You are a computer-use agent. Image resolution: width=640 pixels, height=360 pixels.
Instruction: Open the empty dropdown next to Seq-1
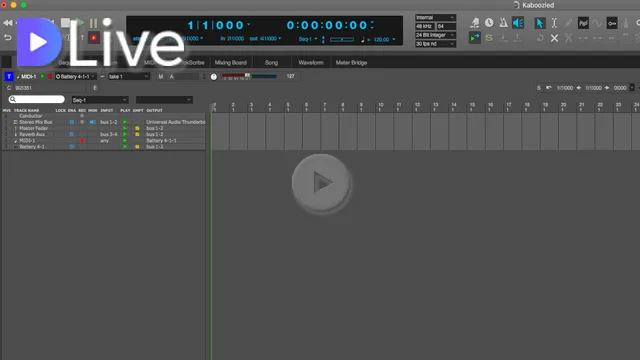click(x=164, y=100)
